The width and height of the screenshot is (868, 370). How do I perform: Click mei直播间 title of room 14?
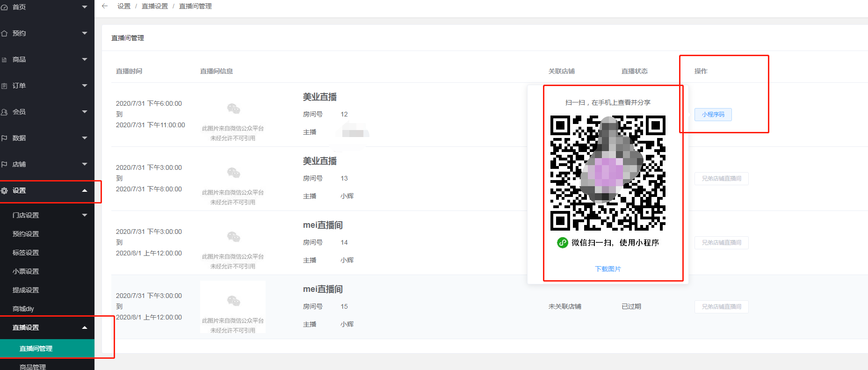[x=323, y=225]
